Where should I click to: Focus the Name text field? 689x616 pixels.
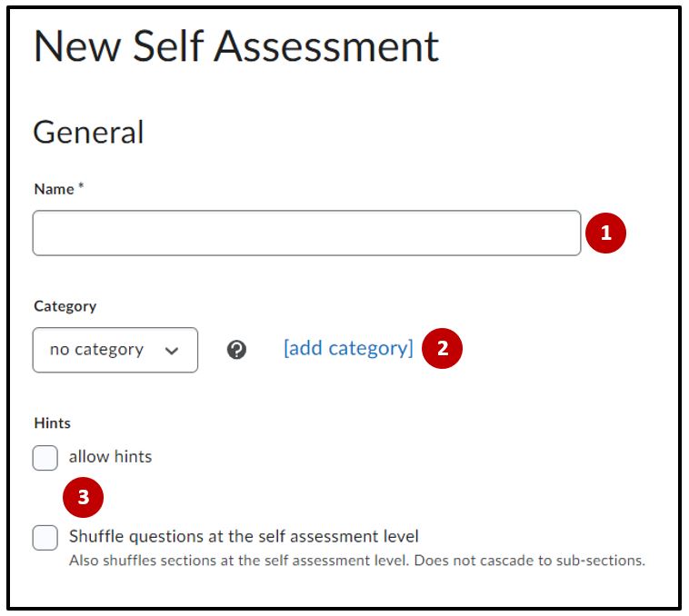(x=306, y=233)
